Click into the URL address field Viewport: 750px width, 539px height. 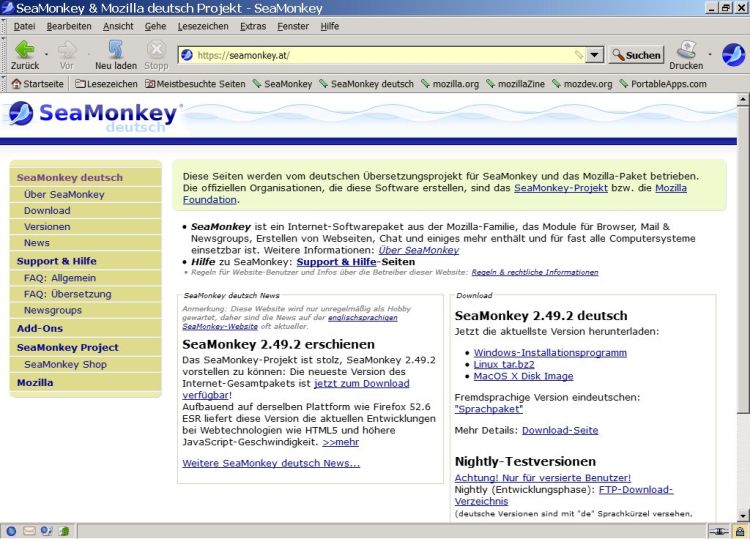383,55
